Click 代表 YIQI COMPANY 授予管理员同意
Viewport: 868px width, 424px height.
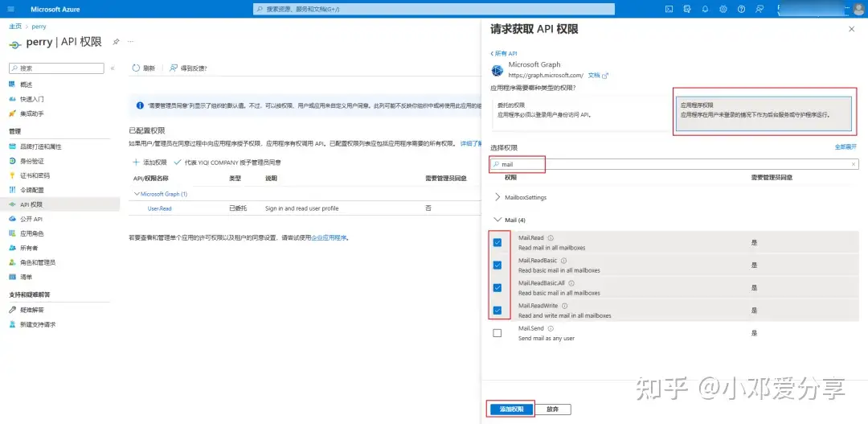(227, 163)
